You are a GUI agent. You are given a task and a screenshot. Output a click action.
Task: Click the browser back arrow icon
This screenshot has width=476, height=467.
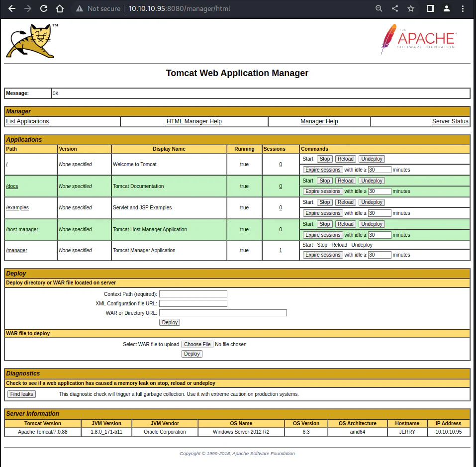(x=12, y=8)
